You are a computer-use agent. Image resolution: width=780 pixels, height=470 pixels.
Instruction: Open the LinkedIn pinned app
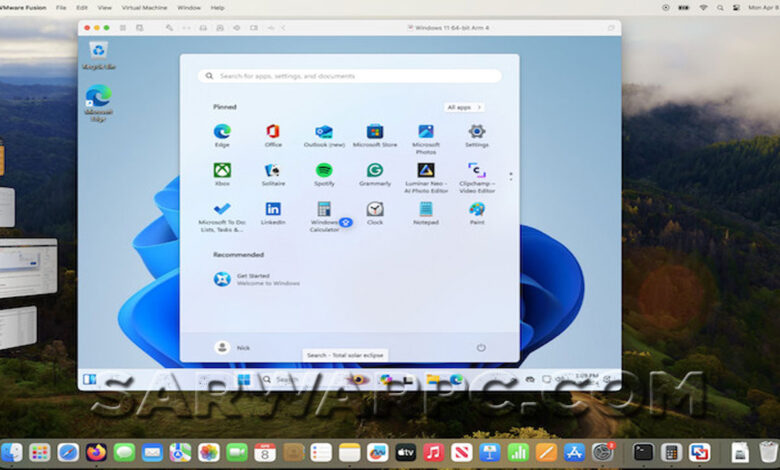273,213
